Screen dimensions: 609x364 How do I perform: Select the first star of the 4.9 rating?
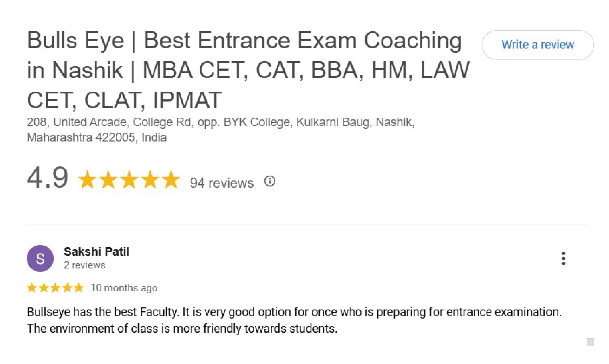[87, 180]
